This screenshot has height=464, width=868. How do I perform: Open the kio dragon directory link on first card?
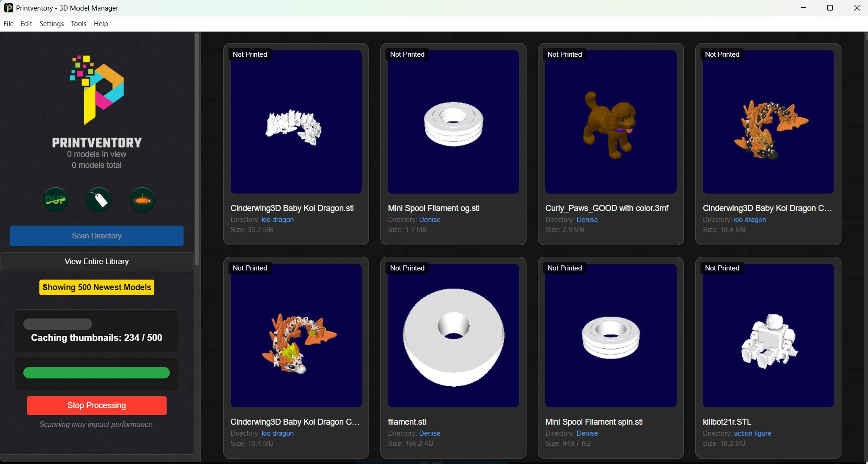(x=277, y=220)
